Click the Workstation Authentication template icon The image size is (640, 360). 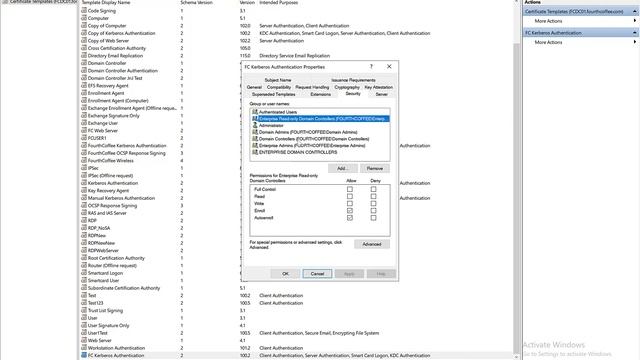(x=84, y=348)
